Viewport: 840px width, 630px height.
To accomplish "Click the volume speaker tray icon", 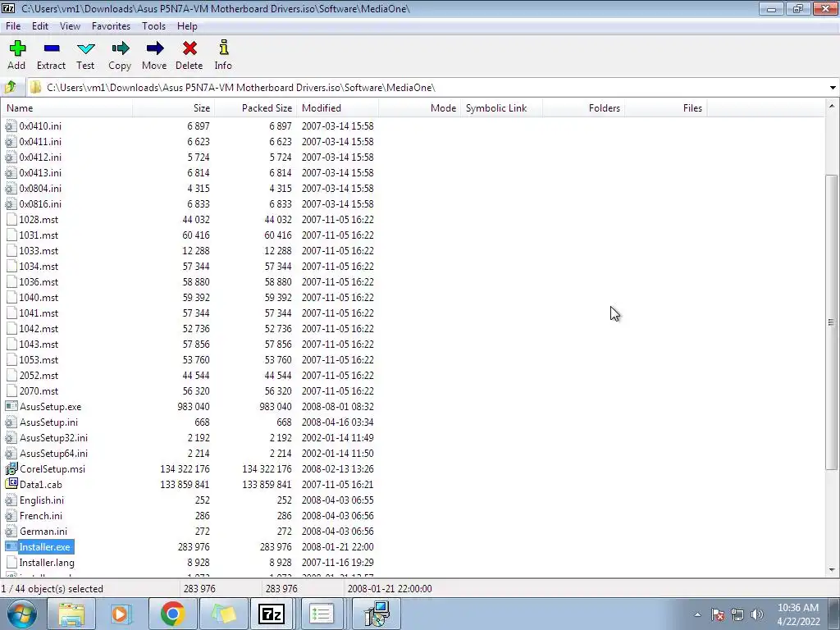I will pyautogui.click(x=757, y=614).
